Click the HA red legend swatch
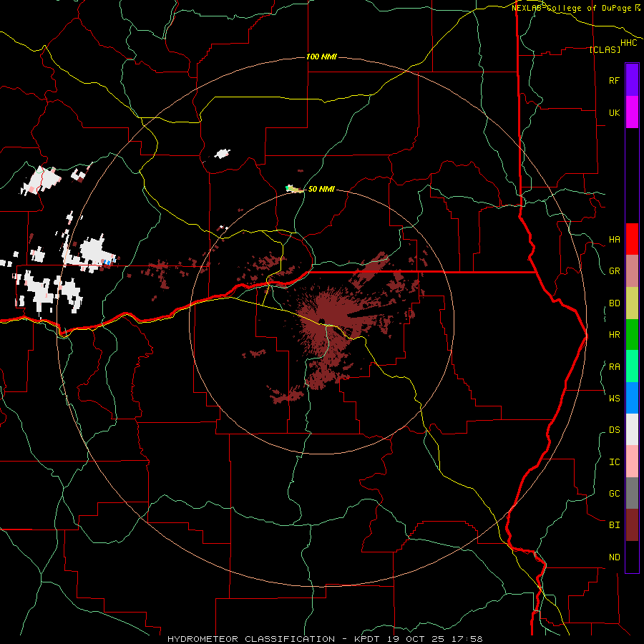 (x=632, y=239)
